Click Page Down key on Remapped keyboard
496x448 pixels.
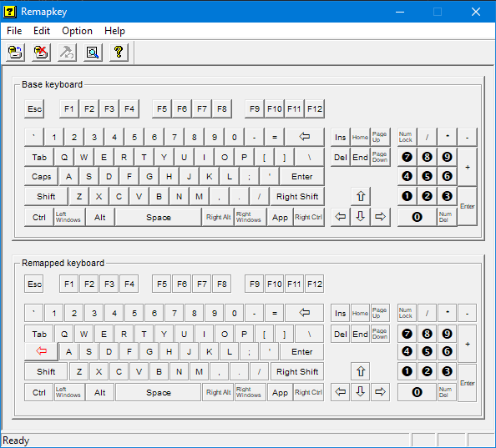380,334
